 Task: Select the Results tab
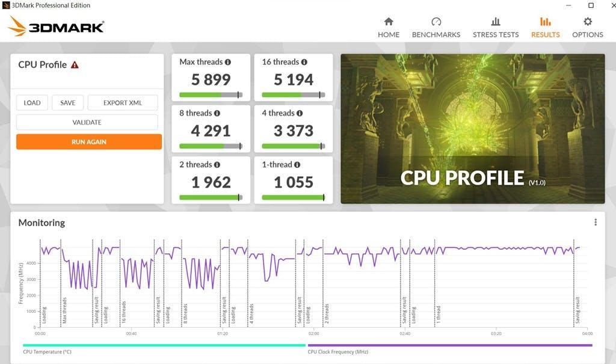click(x=545, y=28)
